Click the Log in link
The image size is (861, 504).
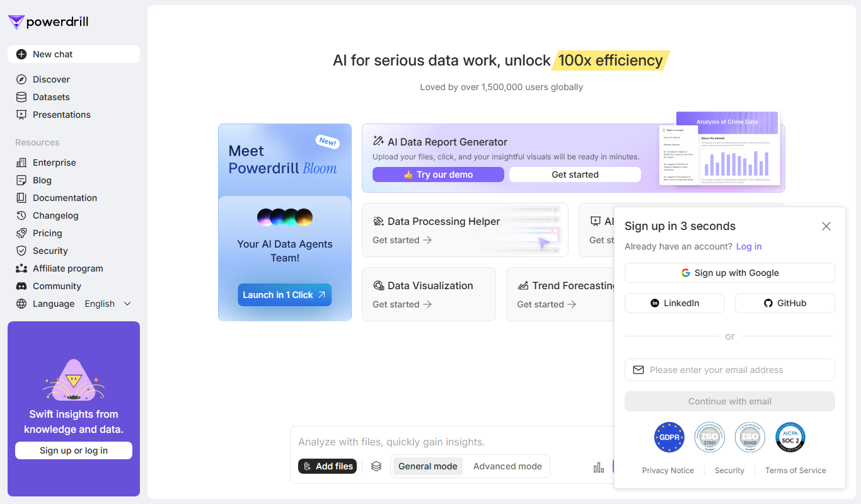click(x=749, y=246)
